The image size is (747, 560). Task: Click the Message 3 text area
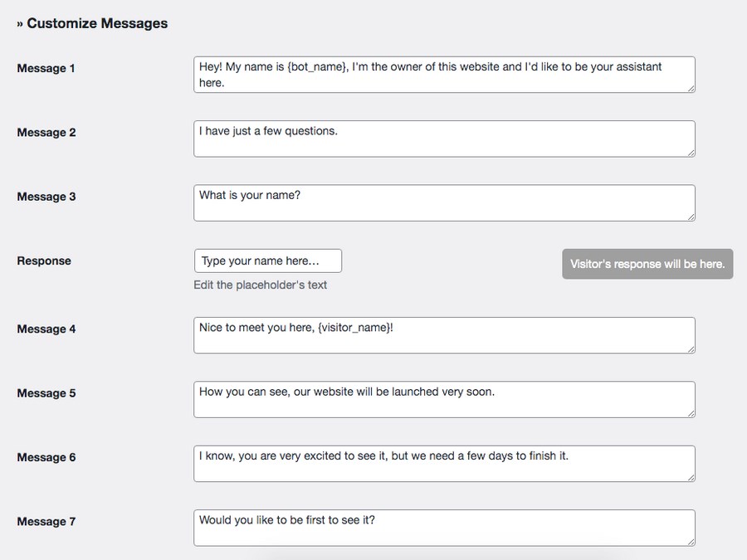click(x=444, y=203)
